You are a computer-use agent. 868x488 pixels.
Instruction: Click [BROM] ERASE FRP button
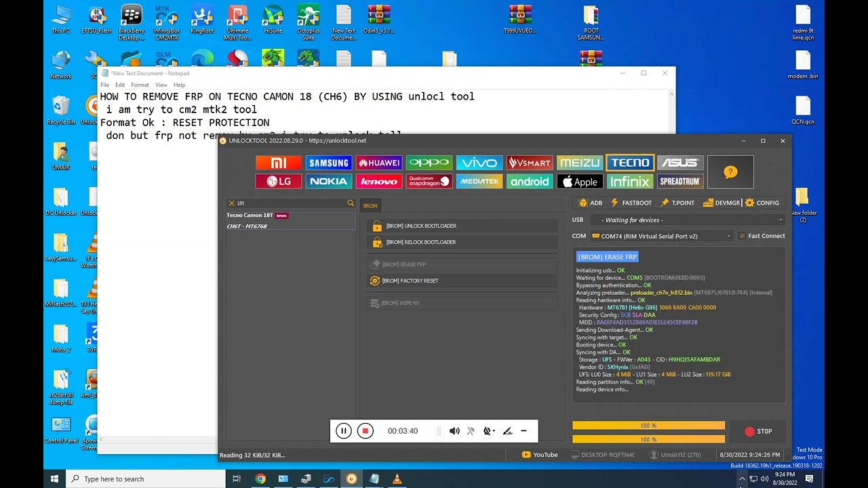462,264
